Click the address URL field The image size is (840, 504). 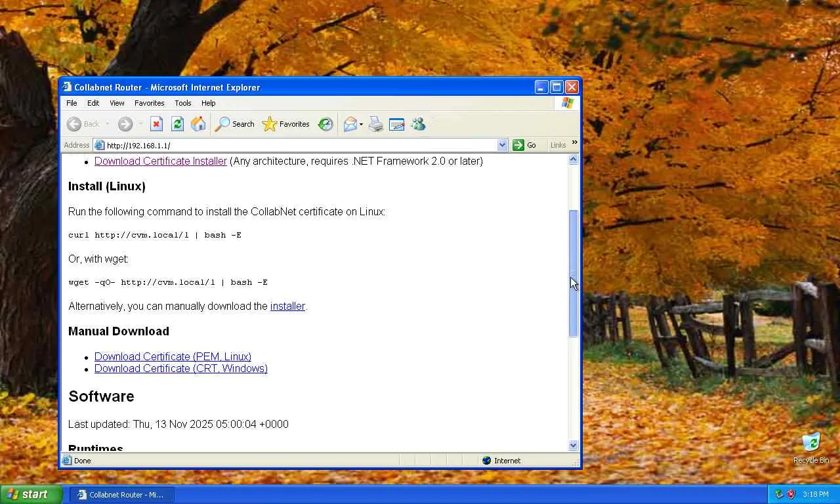pos(301,145)
